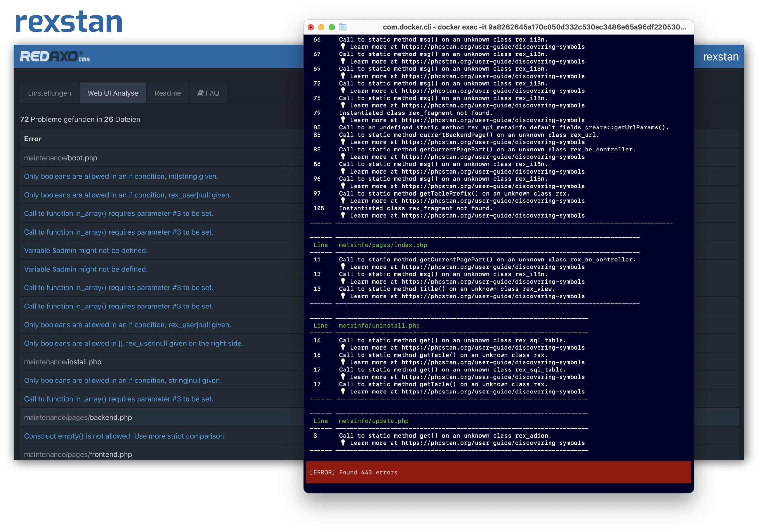The height and width of the screenshot is (532, 761).
Task: Click 'Construct empty() is not allowed' error
Action: click(x=125, y=436)
